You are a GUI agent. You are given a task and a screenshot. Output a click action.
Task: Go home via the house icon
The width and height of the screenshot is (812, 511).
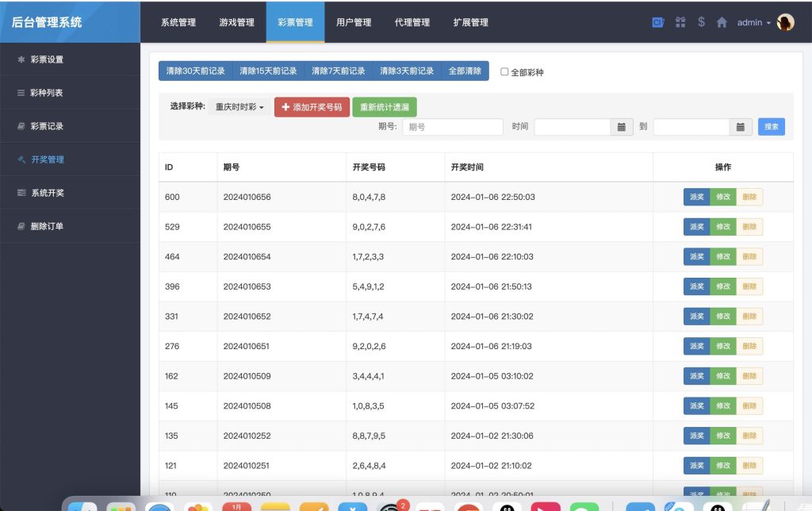(x=721, y=22)
